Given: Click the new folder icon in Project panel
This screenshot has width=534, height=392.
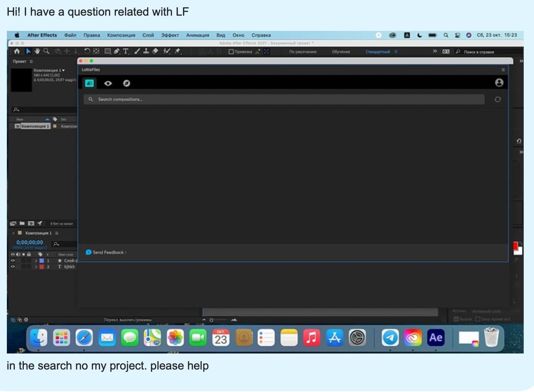Looking at the screenshot, I should (22, 223).
